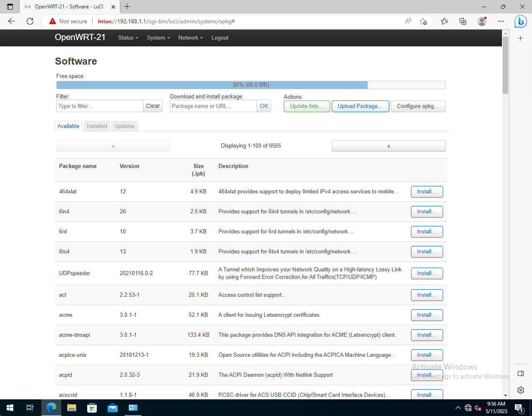Install the 6in4 package
Viewport: 532px width, 416px height.
(427, 212)
